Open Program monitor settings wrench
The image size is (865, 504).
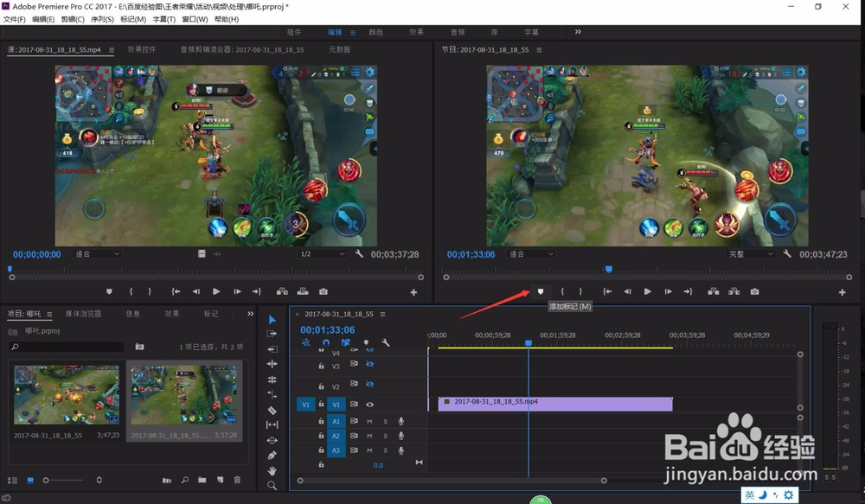click(x=787, y=254)
